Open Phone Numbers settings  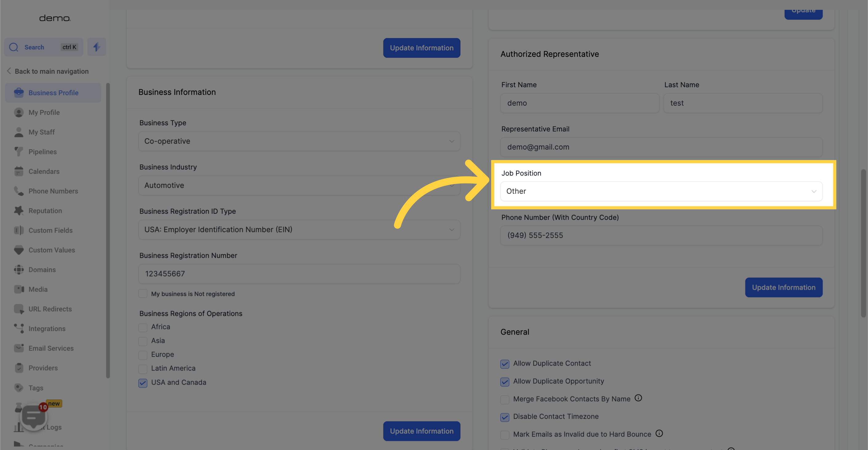click(53, 191)
